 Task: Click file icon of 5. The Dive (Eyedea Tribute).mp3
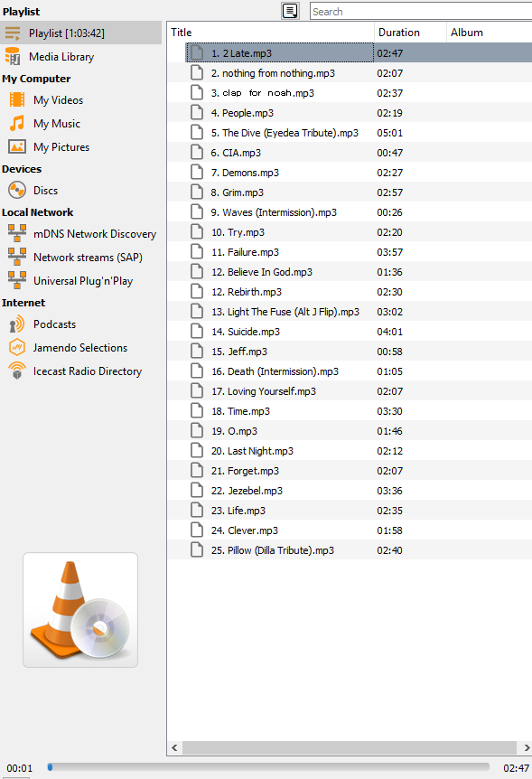197,132
